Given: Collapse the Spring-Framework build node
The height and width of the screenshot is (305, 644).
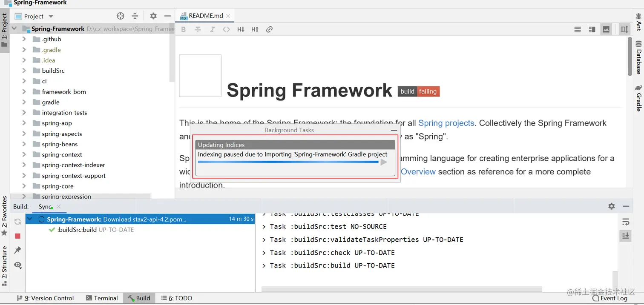Looking at the screenshot, I should (x=30, y=219).
